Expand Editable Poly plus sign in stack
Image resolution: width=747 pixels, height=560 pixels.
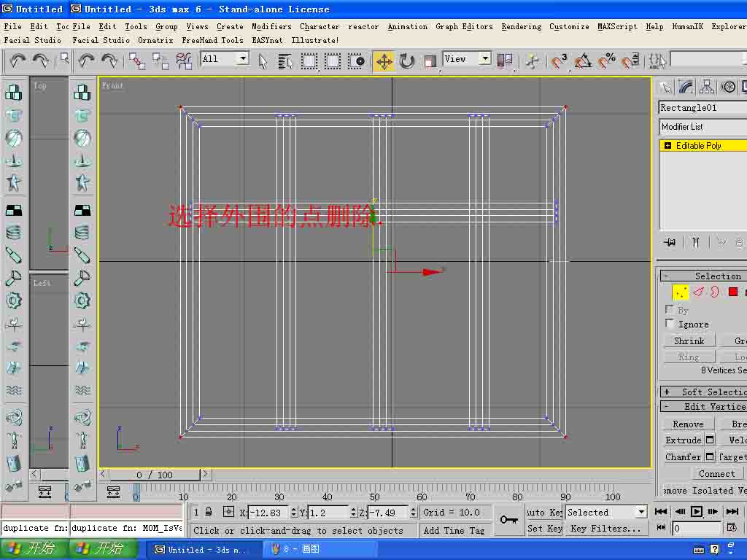click(x=667, y=146)
